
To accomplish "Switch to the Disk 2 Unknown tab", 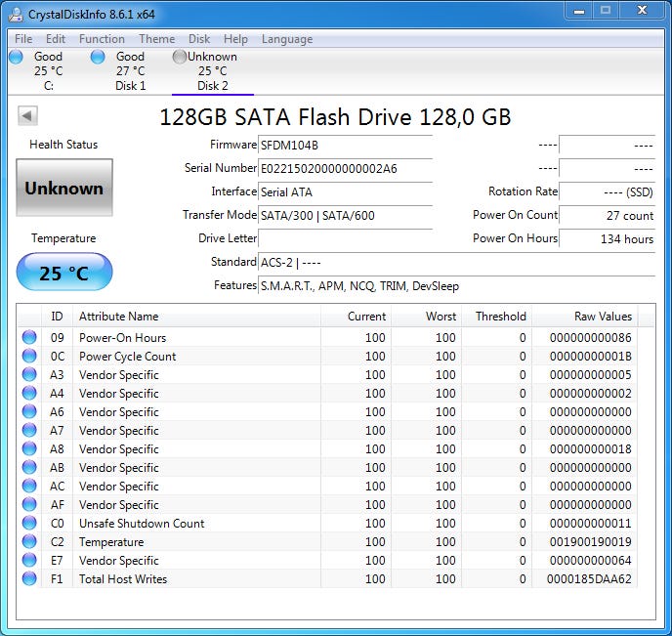I will pos(212,71).
